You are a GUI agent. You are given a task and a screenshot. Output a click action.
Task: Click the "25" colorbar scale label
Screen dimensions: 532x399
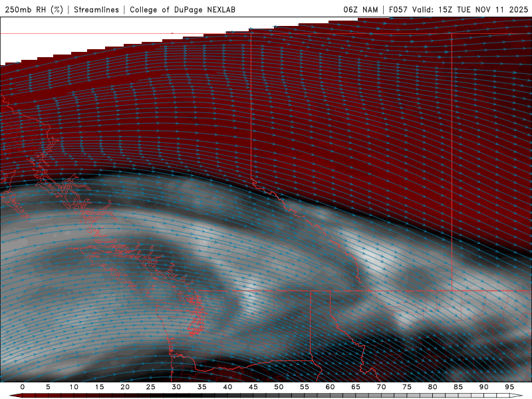tap(151, 387)
